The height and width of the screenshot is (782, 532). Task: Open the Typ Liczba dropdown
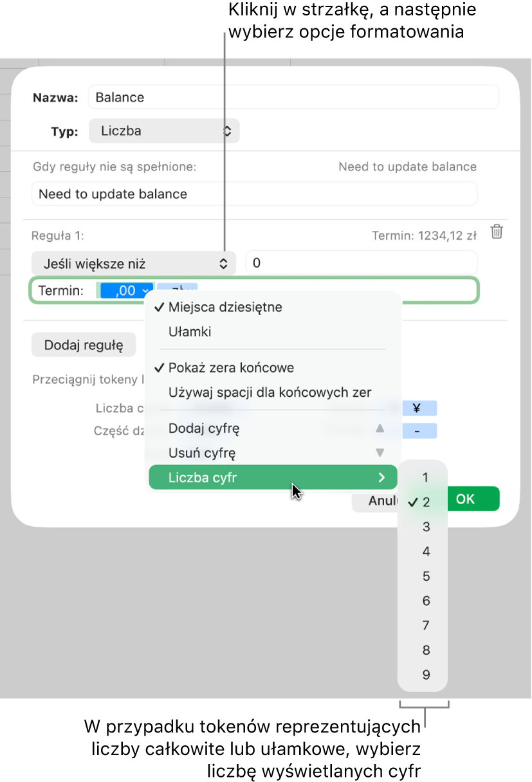[164, 131]
